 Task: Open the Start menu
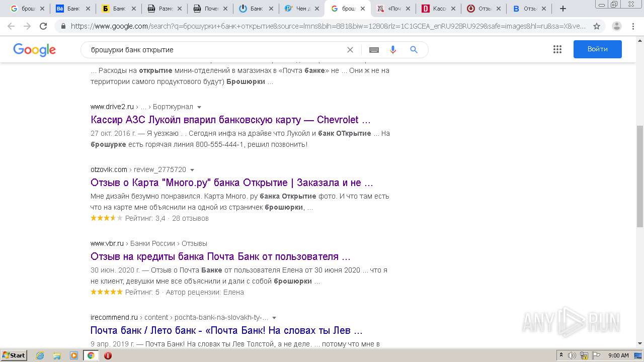coord(14,355)
